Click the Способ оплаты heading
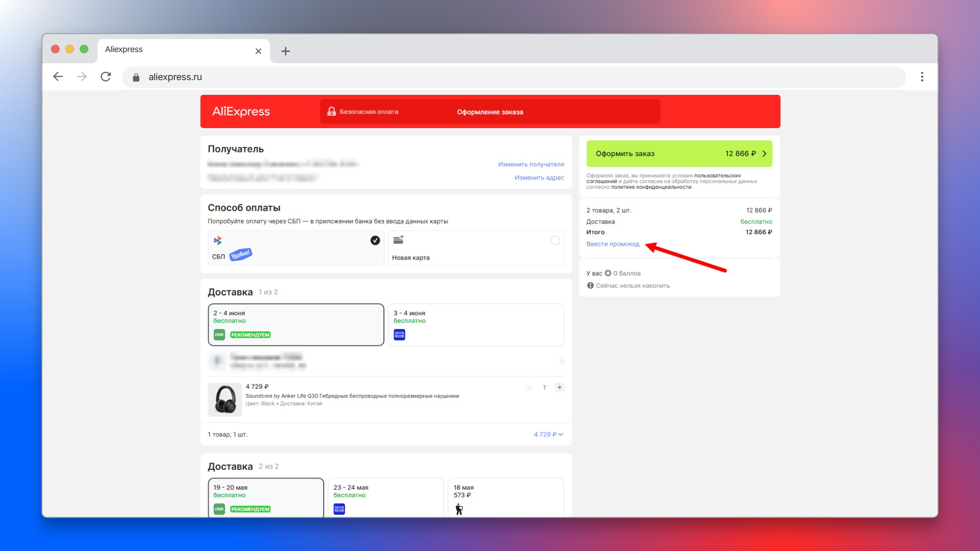 pos(244,208)
